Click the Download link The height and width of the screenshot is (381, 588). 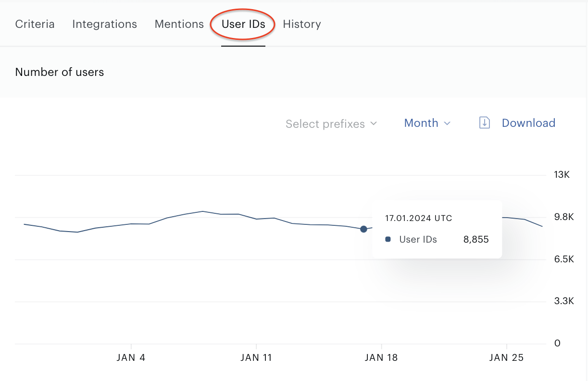tap(528, 123)
